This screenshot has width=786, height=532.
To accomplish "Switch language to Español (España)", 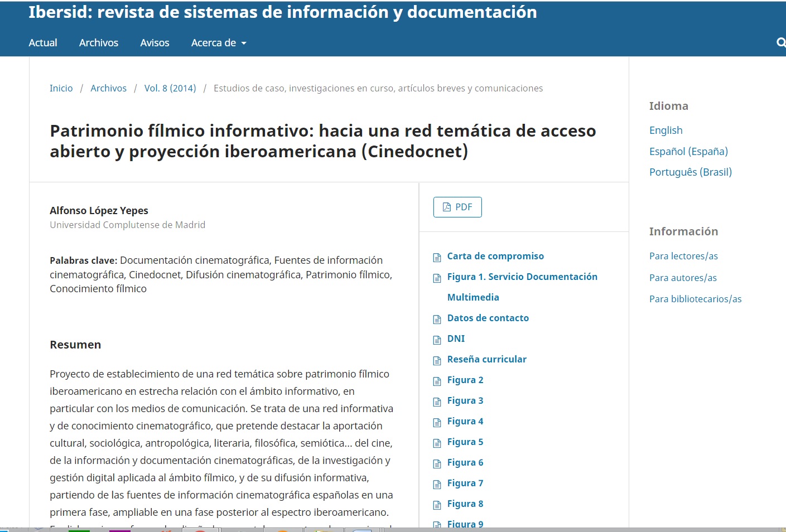I will (689, 151).
